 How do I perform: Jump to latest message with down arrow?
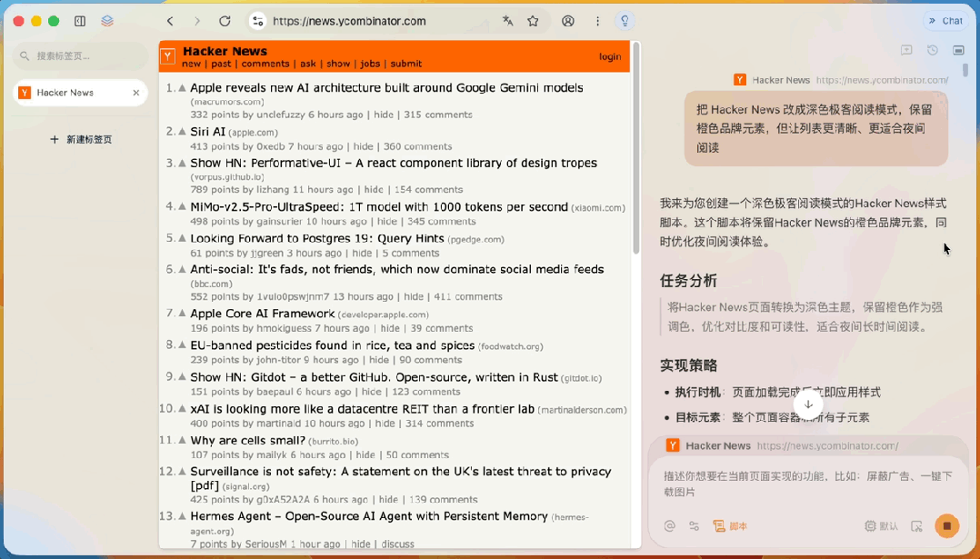point(808,404)
